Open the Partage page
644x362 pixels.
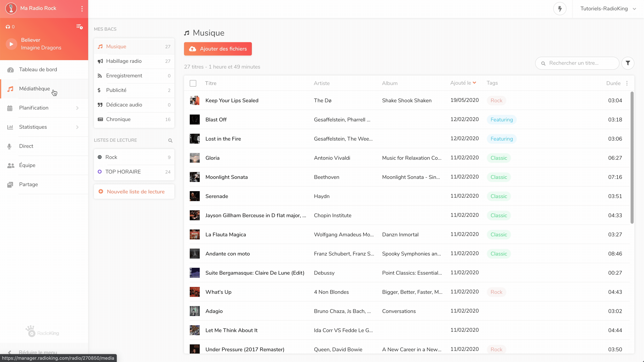[44, 184]
